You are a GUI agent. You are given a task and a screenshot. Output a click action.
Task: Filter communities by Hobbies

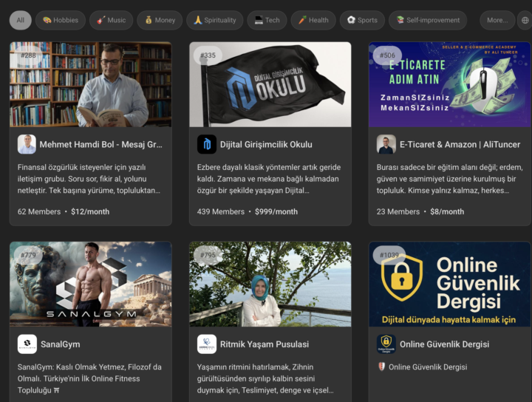(61, 20)
